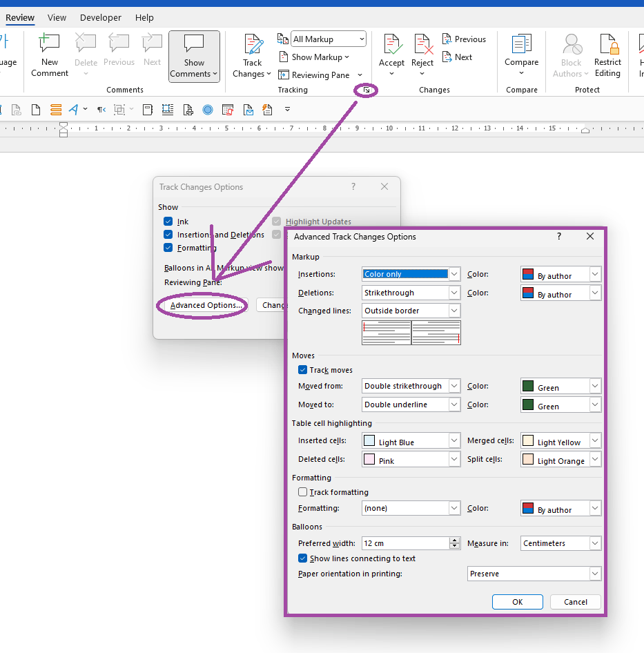644x653 pixels.
Task: Uncheck the Ink checkbox
Action: pos(168,221)
